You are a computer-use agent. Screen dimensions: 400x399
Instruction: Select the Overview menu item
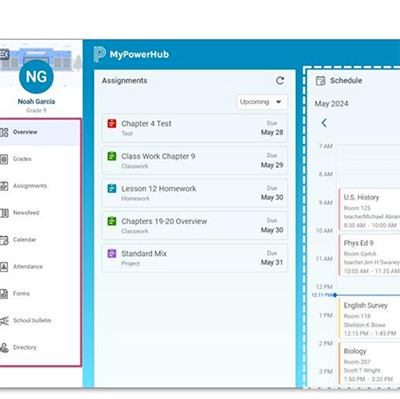39,132
